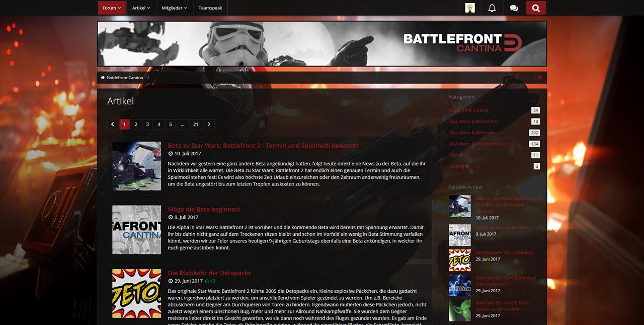The width and height of the screenshot is (644, 325).
Task: Click the count badge 3 next to Sonstige
Action: [537, 166]
